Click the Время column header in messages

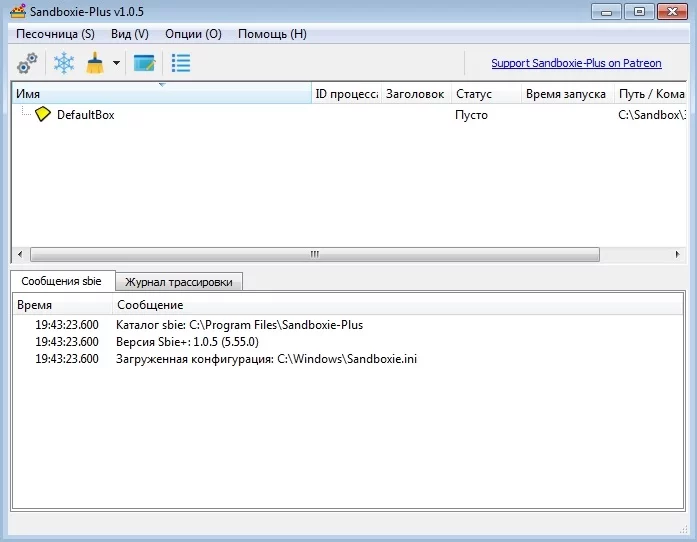click(63, 305)
